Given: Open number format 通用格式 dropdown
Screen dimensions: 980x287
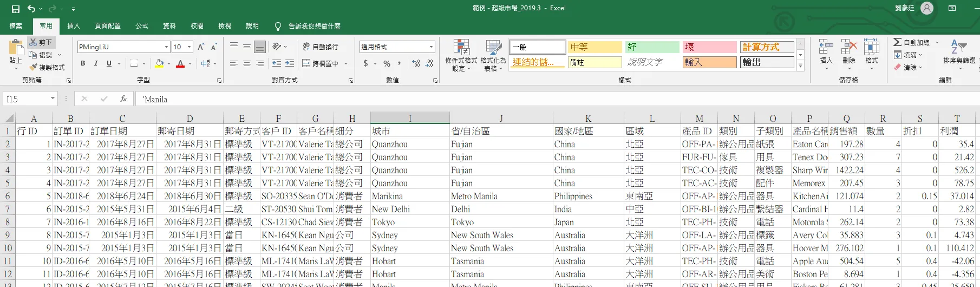Looking at the screenshot, I should tap(431, 47).
